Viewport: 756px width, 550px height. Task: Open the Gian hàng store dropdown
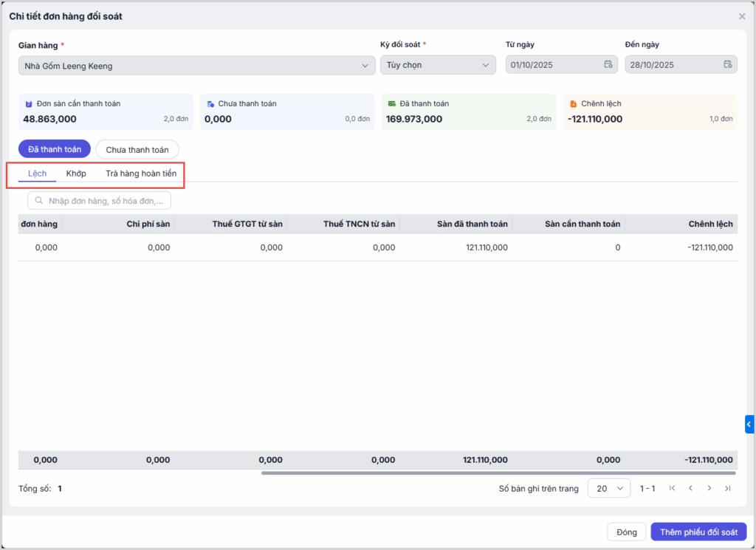196,66
